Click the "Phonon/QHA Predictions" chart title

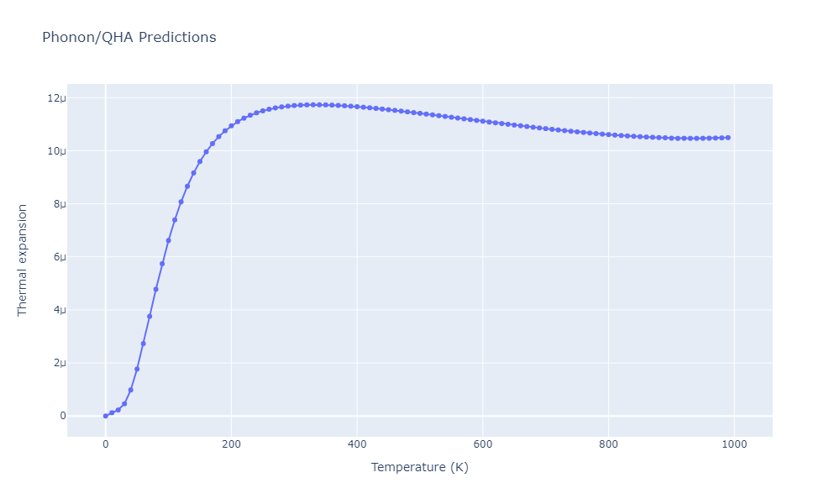point(129,38)
